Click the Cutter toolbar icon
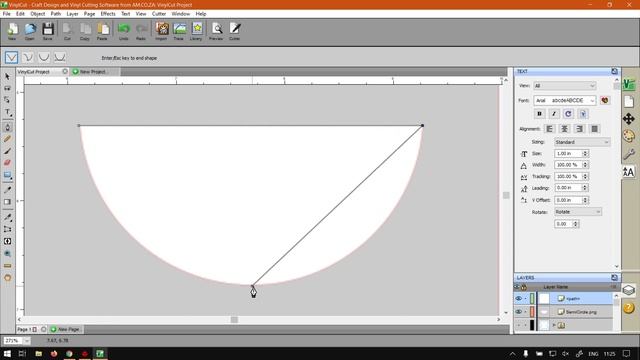 click(x=235, y=31)
